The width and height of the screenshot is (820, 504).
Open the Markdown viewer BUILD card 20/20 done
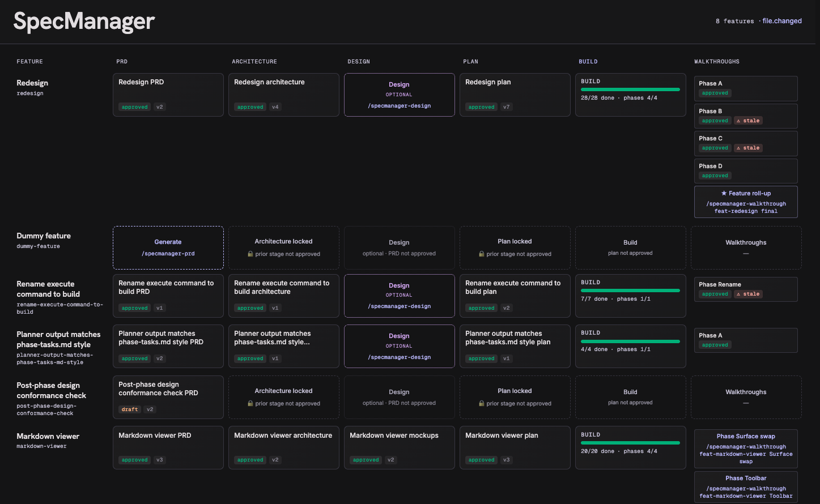coord(631,447)
